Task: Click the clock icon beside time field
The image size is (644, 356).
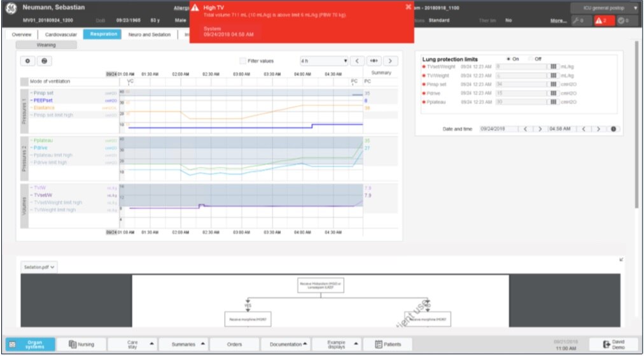Action: tap(613, 129)
